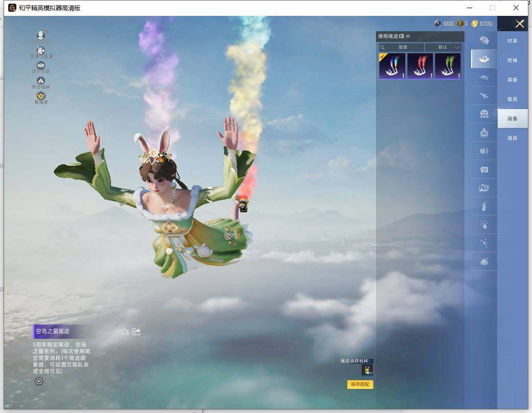
Task: Open the robot crown category icon
Action: (x=484, y=133)
